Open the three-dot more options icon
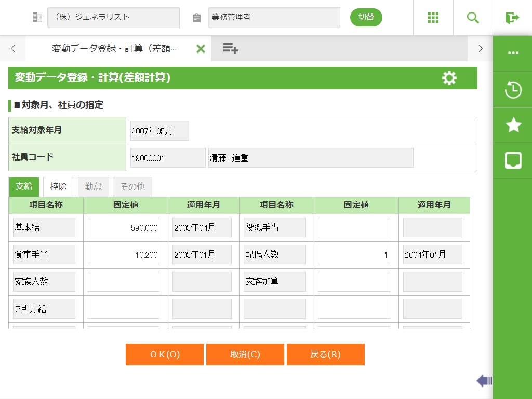532x399 pixels. 513,53
